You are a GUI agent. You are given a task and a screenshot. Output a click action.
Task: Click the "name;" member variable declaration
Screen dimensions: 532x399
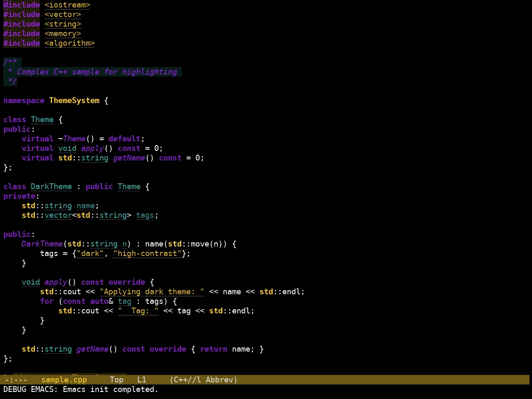[x=88, y=206]
